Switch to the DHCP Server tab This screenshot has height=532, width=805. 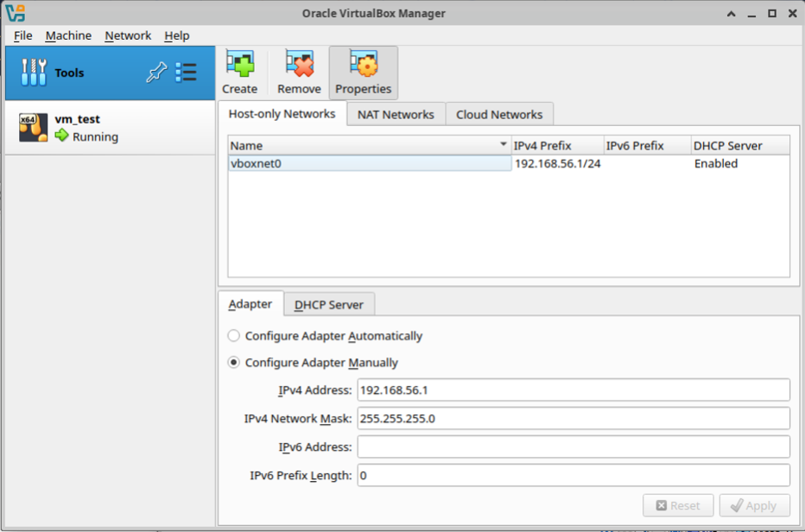coord(328,305)
